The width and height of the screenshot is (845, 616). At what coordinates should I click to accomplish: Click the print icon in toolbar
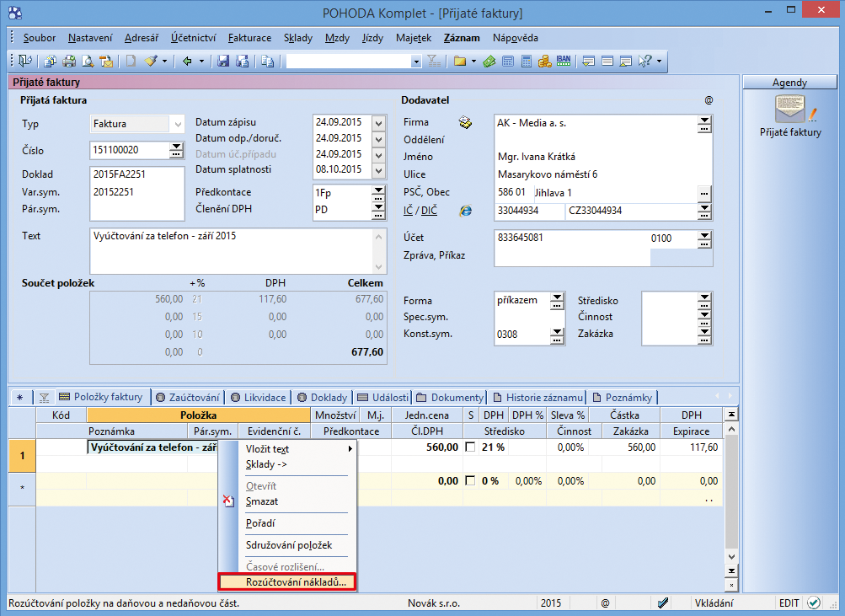[x=69, y=62]
